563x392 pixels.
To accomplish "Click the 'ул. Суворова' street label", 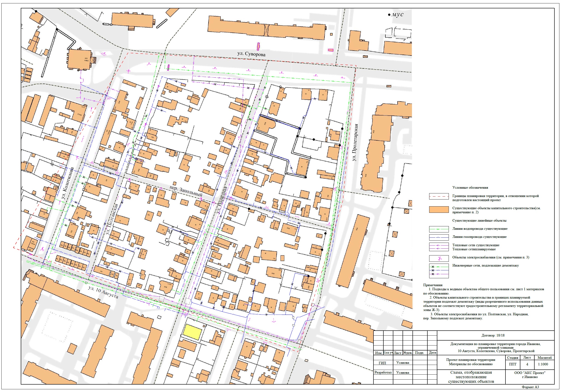I will coord(251,54).
